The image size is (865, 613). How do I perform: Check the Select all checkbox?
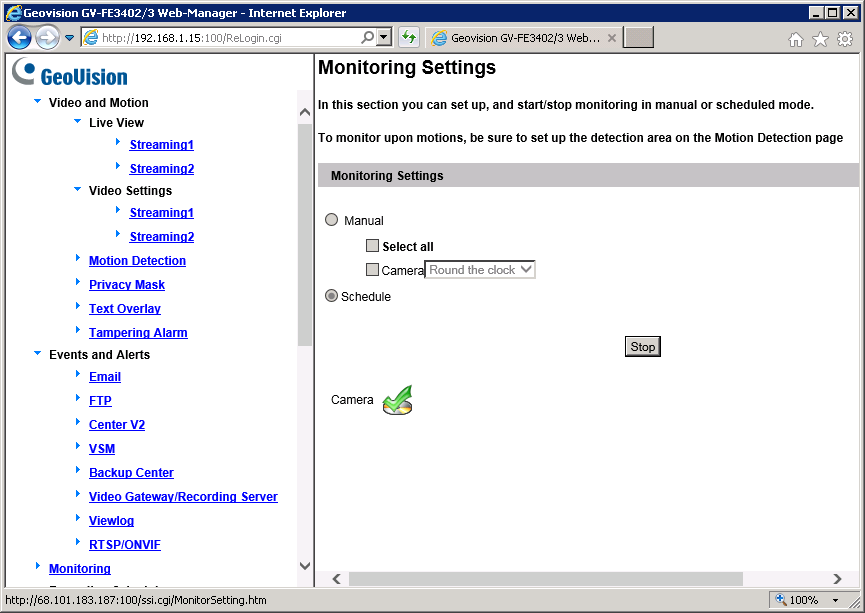point(372,246)
